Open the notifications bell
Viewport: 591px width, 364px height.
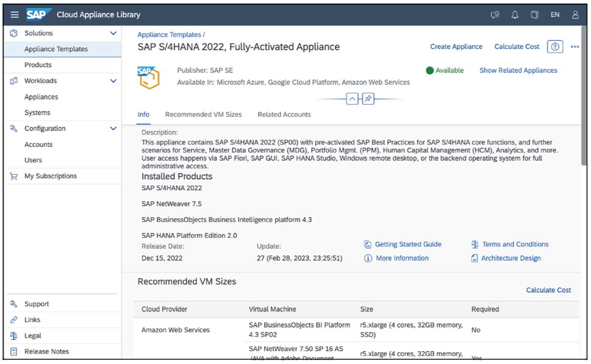point(515,15)
